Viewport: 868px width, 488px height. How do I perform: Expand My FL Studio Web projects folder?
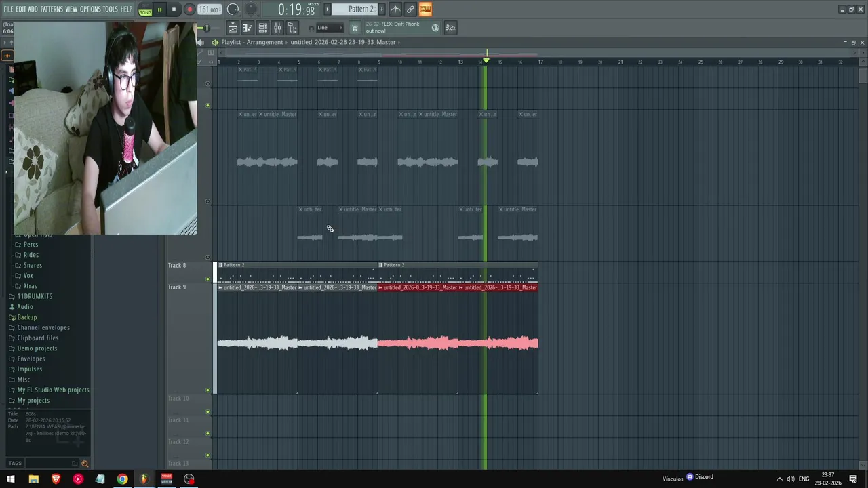[x=53, y=390]
